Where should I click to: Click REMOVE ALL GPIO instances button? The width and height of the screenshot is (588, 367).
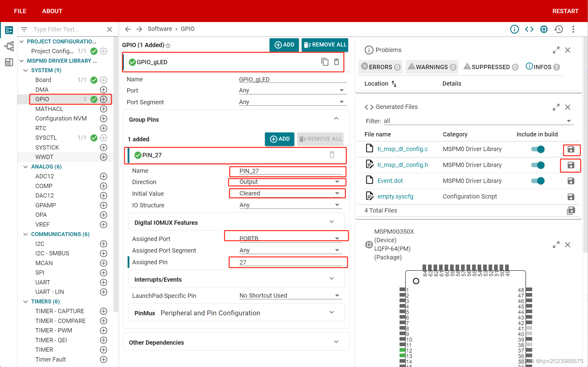(325, 45)
